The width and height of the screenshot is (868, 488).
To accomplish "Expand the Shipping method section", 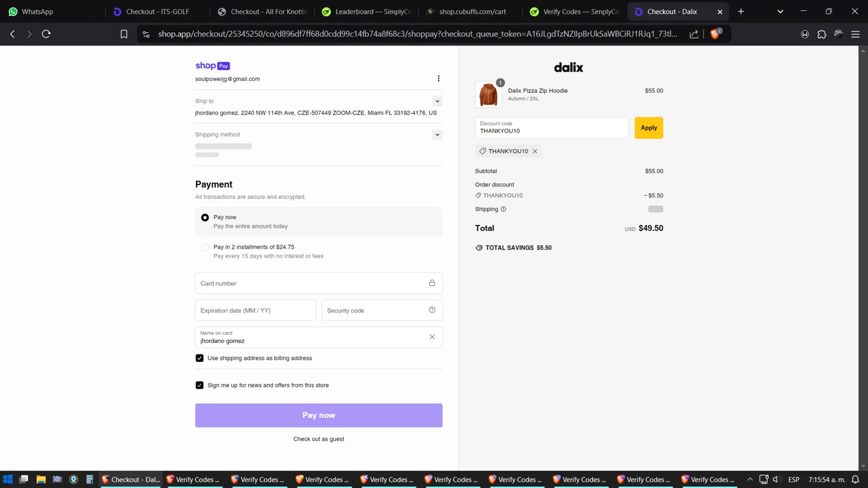I will (437, 135).
